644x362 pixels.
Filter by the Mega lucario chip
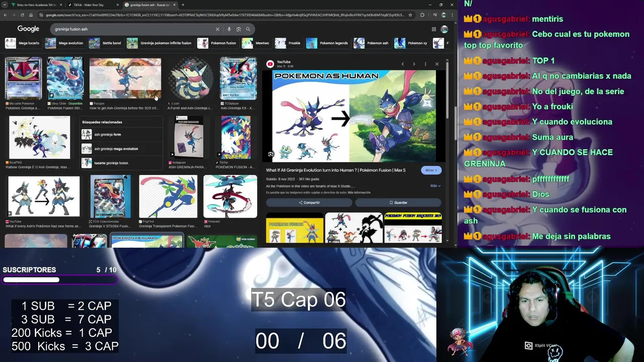point(22,43)
